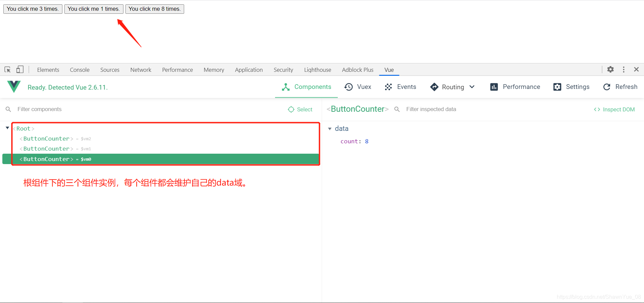The width and height of the screenshot is (644, 303).
Task: Click the Inspect DOM link
Action: (x=614, y=109)
